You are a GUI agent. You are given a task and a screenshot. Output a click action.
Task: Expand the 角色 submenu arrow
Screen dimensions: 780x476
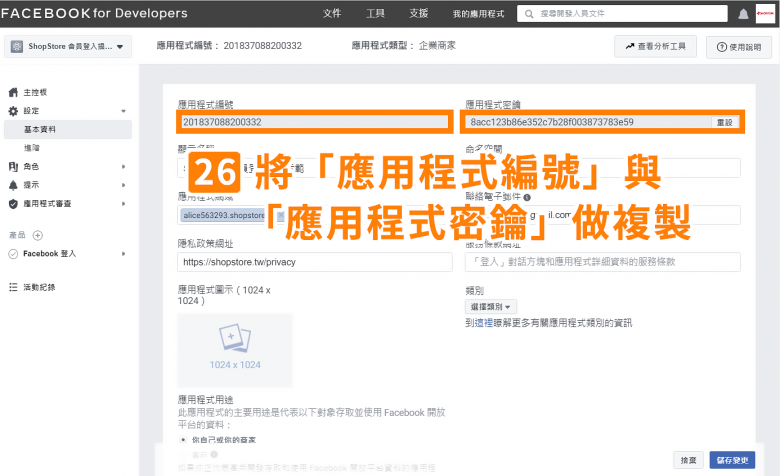pos(123,167)
